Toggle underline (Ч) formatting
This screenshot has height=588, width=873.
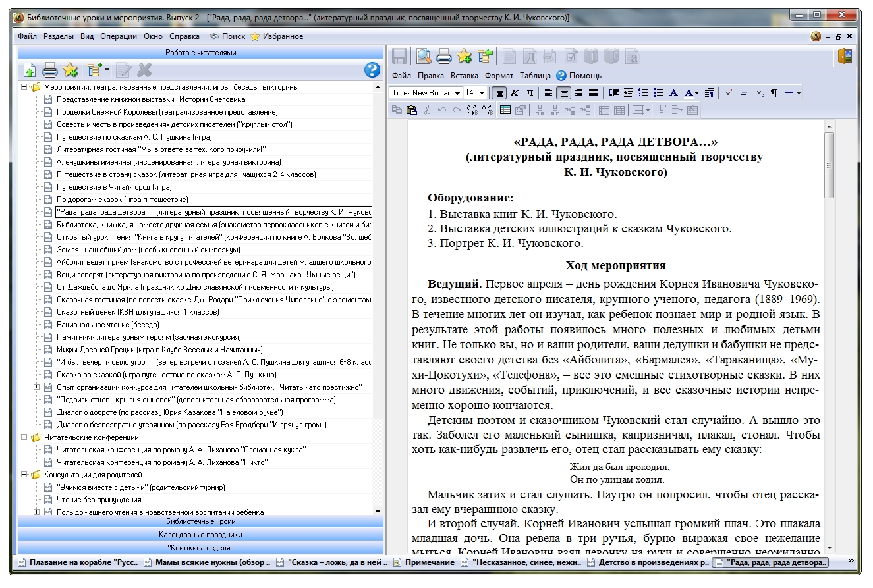[x=530, y=93]
